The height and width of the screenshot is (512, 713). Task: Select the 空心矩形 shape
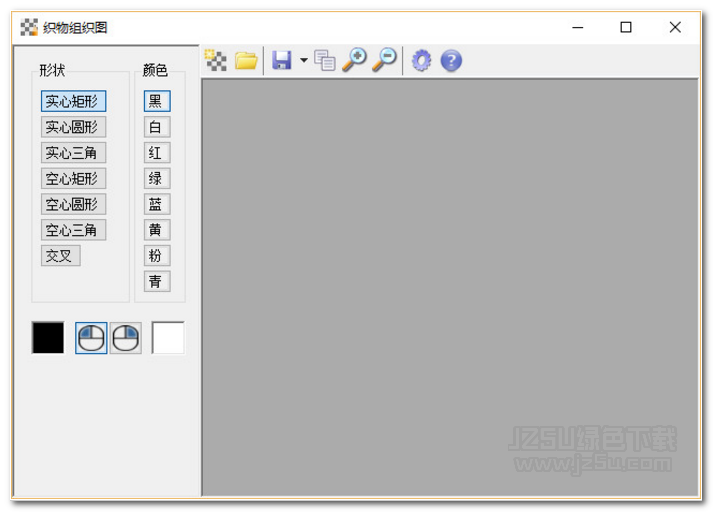pos(74,178)
